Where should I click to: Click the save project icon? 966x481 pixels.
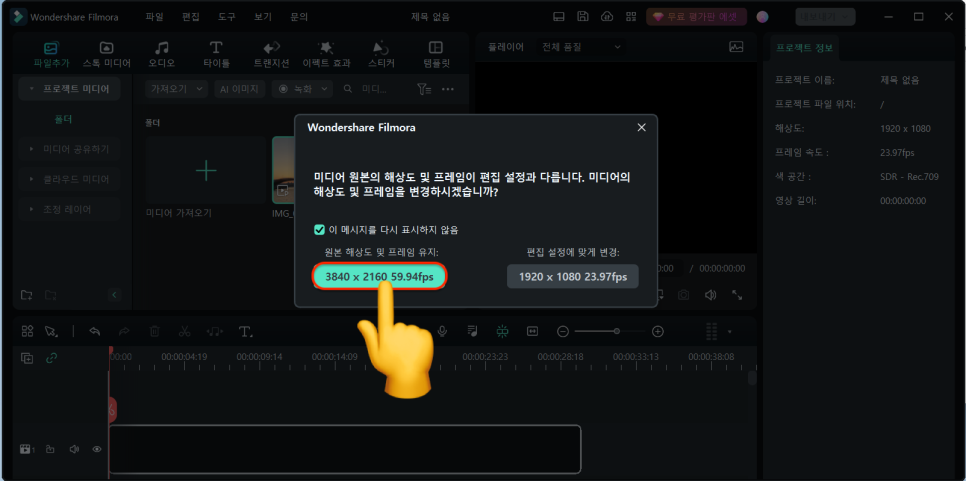coord(582,17)
